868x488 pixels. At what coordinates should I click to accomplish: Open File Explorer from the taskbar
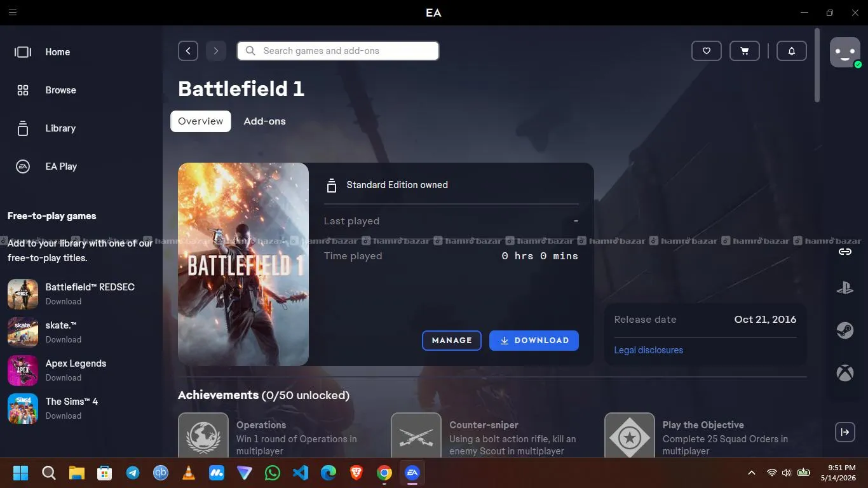[x=77, y=473]
